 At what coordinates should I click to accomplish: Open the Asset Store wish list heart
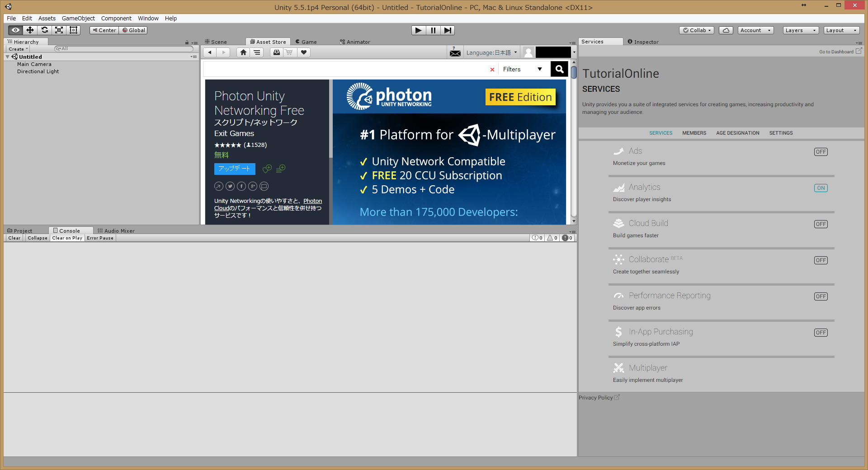pyautogui.click(x=304, y=52)
